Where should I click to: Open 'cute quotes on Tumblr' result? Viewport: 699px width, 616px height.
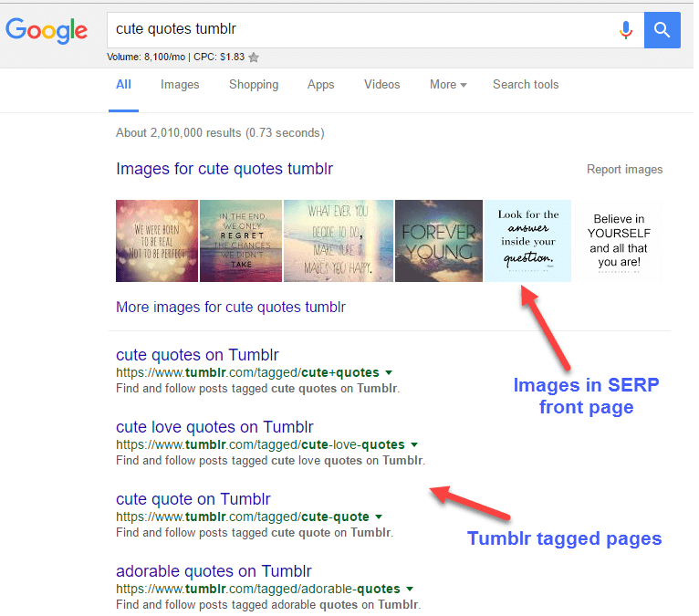point(197,355)
